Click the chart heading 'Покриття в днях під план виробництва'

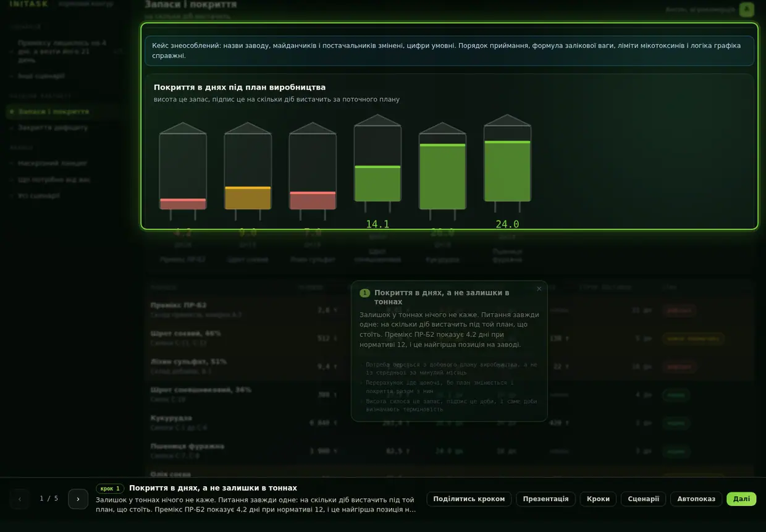point(240,87)
